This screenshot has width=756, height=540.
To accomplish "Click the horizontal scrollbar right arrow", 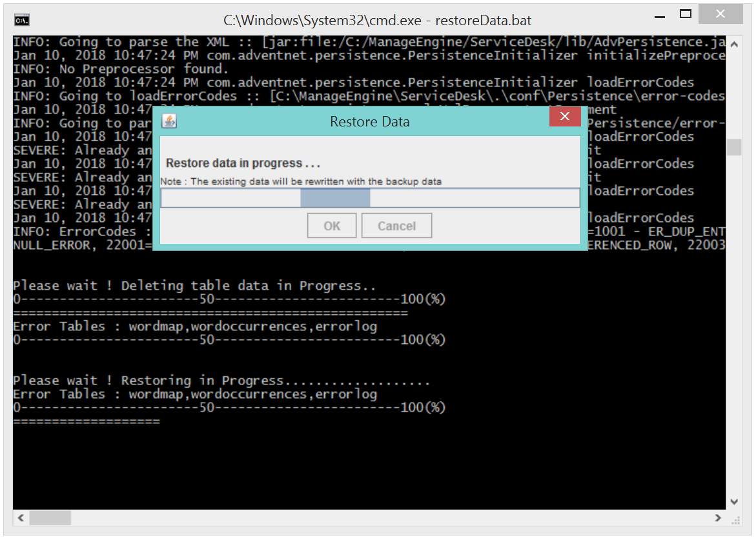I will tap(718, 518).
